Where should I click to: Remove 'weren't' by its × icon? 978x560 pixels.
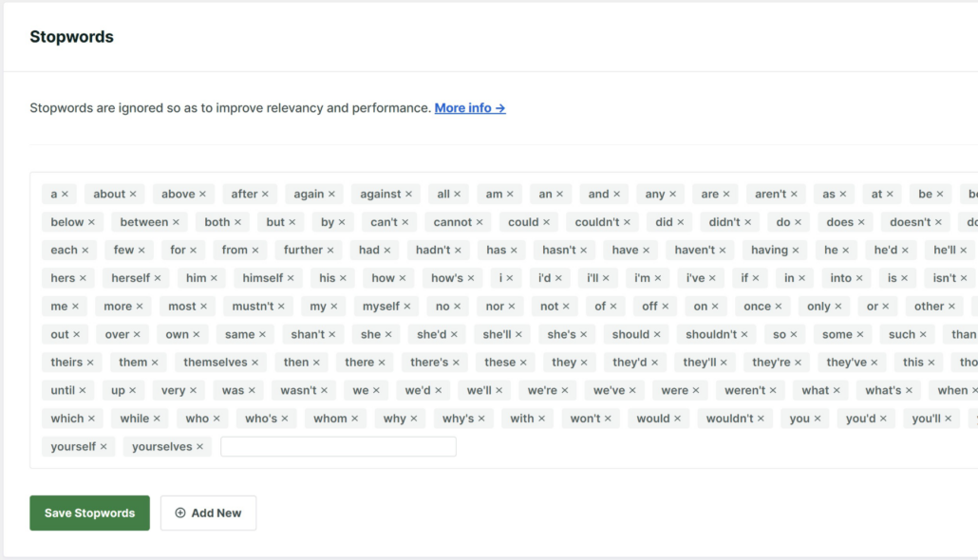[773, 390]
